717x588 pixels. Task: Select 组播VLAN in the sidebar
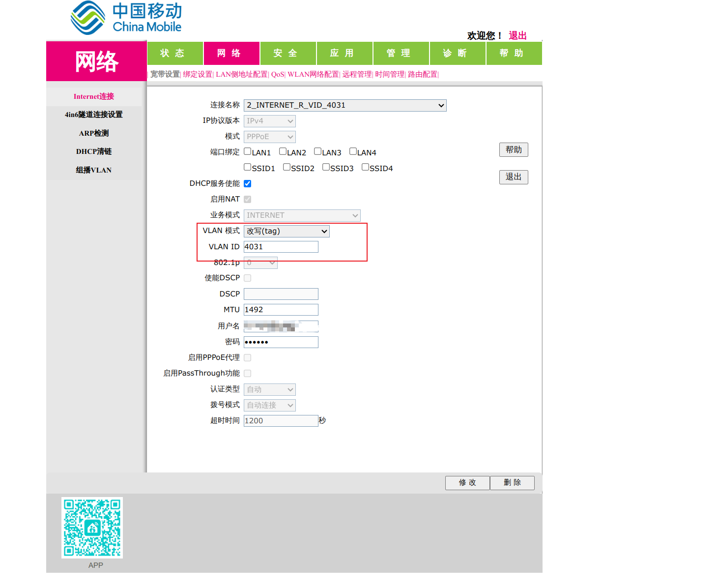tap(94, 170)
